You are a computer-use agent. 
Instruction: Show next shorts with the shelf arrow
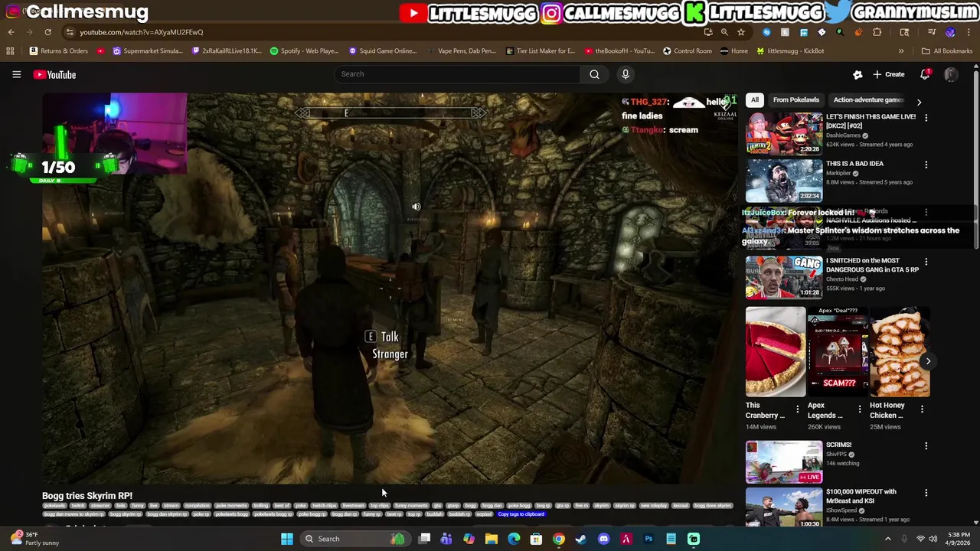[928, 361]
